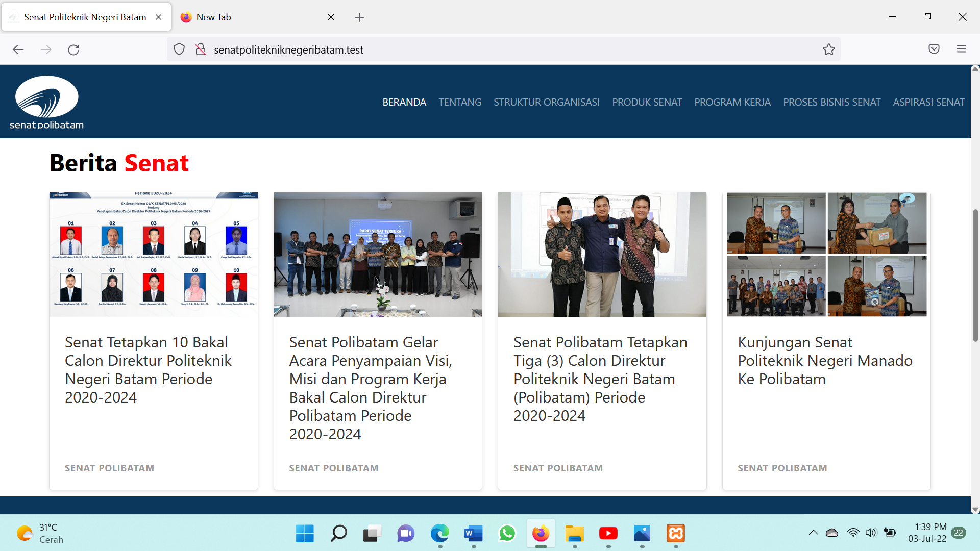Open the Pocket save icon
980x551 pixels.
pyautogui.click(x=934, y=49)
